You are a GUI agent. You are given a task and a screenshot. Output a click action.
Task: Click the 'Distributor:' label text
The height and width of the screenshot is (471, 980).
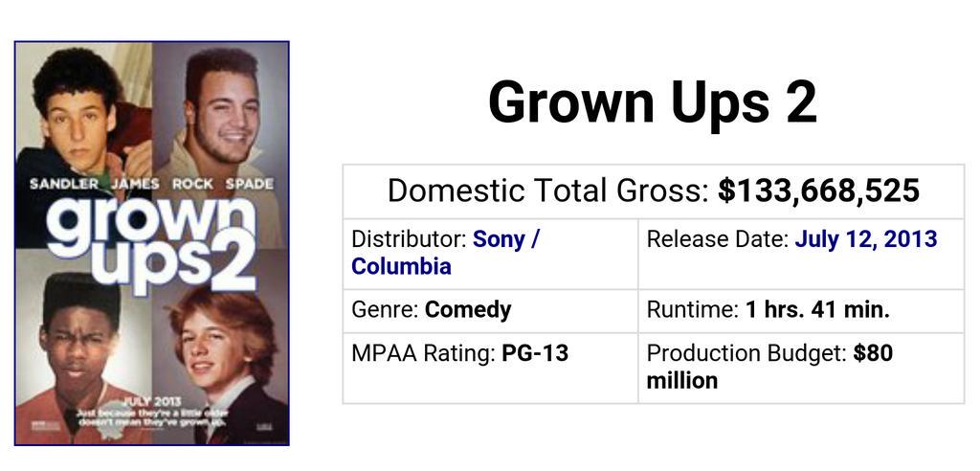[409, 239]
